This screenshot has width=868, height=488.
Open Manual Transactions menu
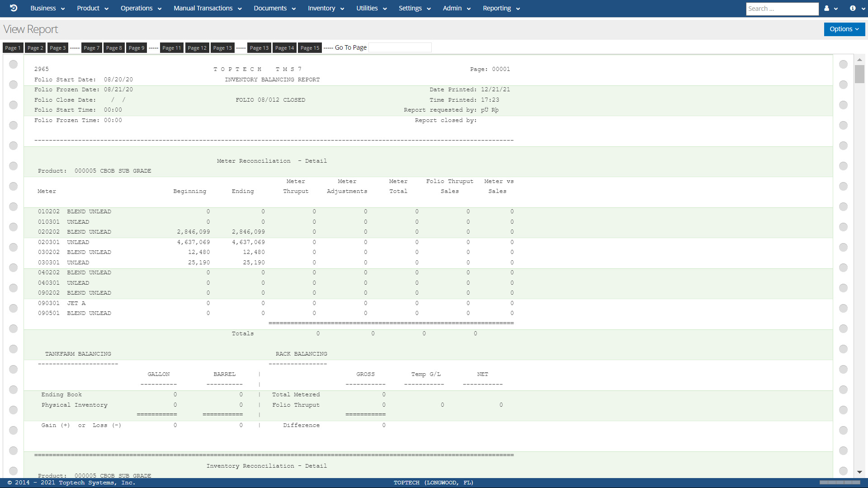click(208, 8)
